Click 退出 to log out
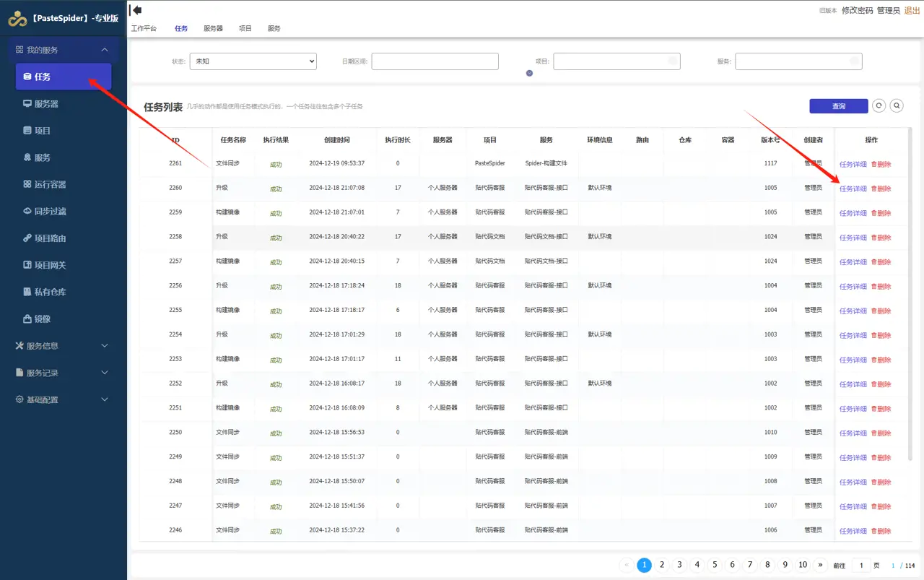 click(912, 11)
